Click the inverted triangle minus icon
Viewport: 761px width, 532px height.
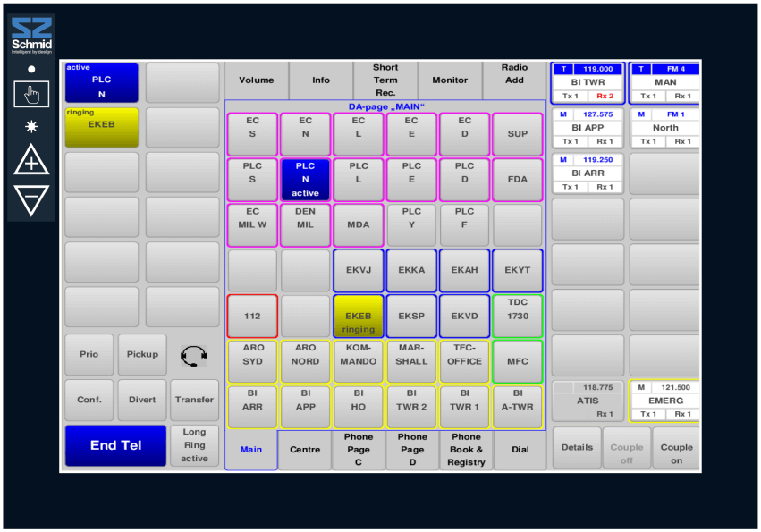31,199
